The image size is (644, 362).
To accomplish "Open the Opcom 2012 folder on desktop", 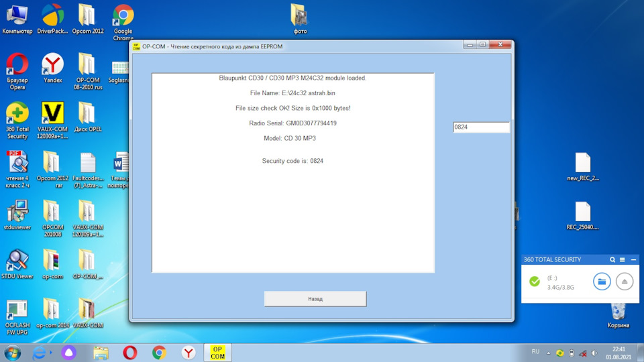I will (x=87, y=19).
